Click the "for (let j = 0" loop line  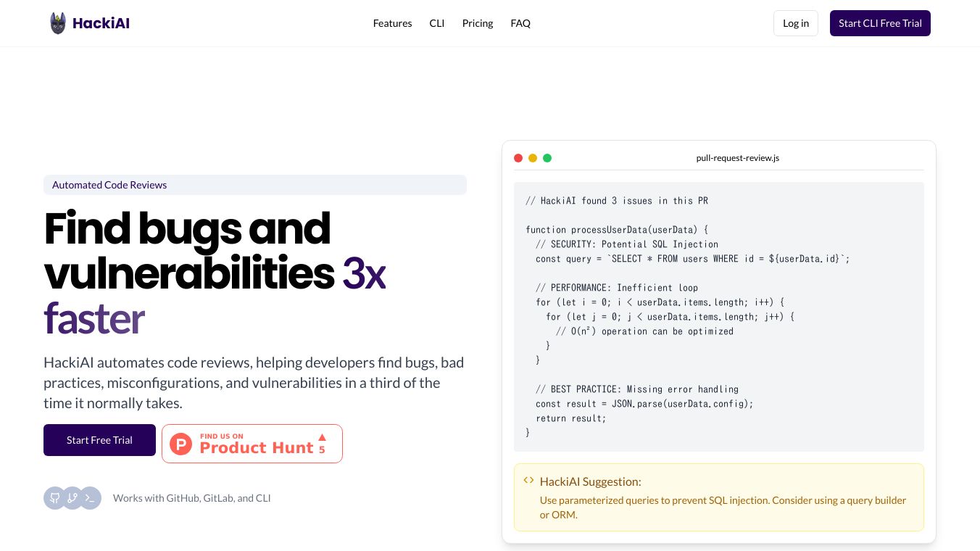pyautogui.click(x=670, y=317)
